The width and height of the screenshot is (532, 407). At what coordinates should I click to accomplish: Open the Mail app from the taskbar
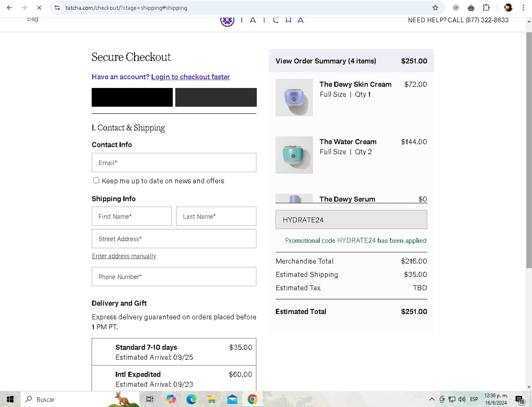pos(232,399)
